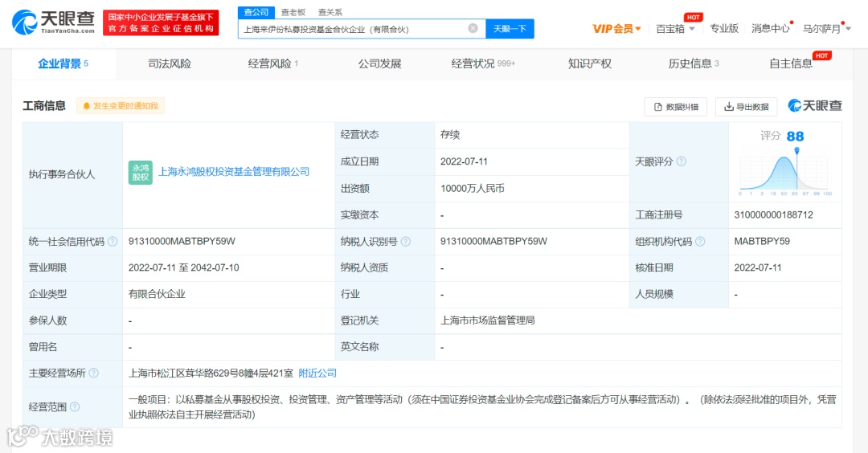The width and height of the screenshot is (868, 453).
Task: Click the 数据纠错 button
Action: 675,107
